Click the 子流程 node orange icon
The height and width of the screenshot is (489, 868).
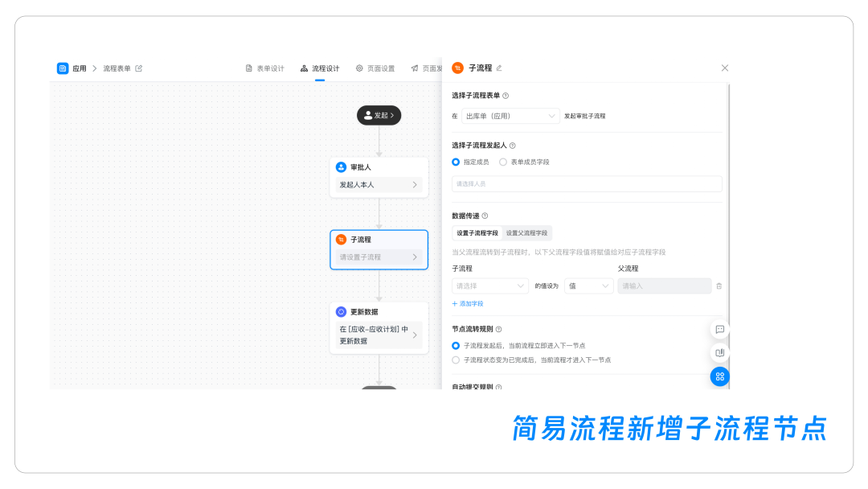coord(341,239)
